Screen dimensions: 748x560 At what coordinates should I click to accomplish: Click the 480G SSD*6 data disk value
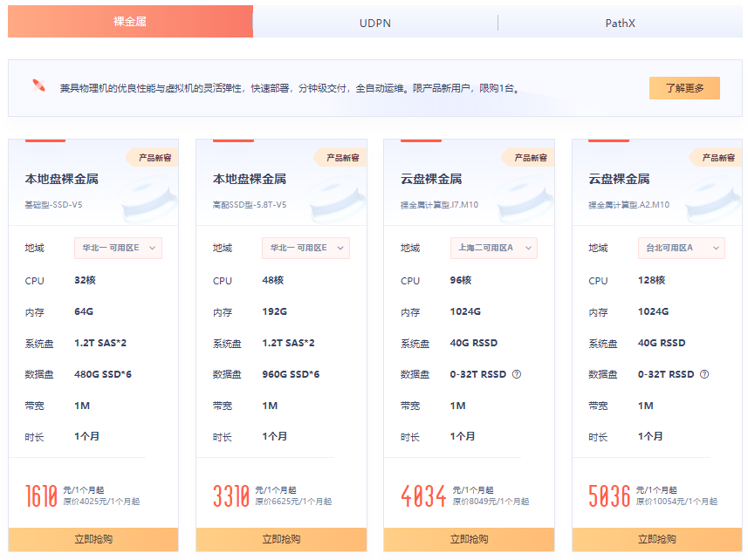103,374
